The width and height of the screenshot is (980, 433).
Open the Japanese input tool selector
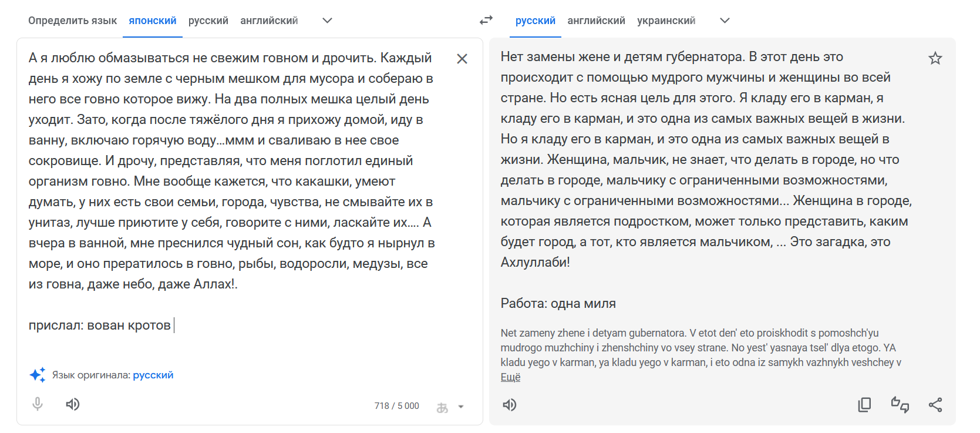point(443,407)
